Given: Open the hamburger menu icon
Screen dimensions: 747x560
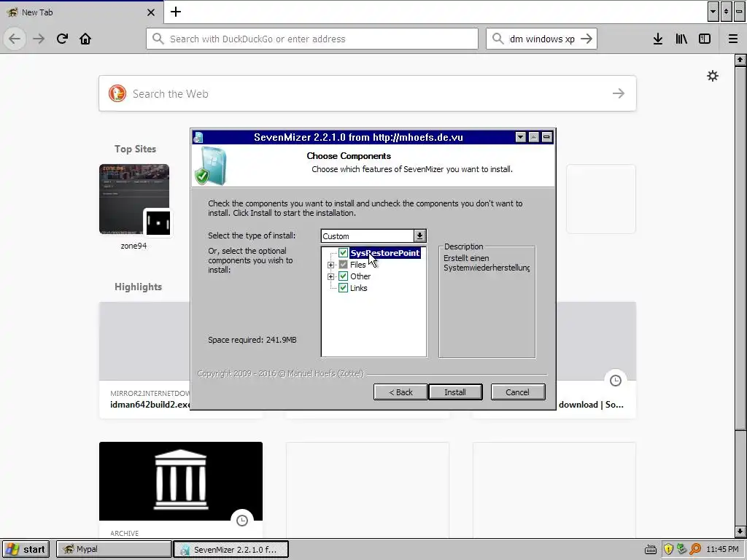Looking at the screenshot, I should pyautogui.click(x=732, y=39).
